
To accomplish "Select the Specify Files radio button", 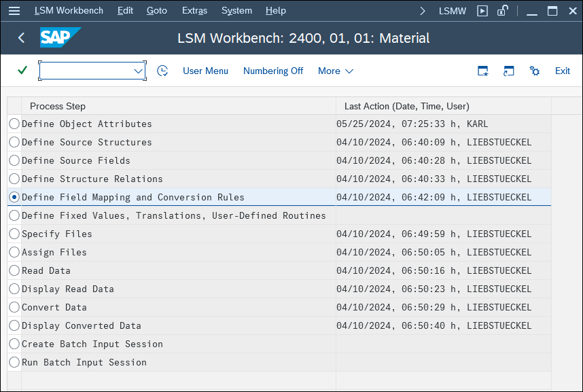I will click(x=14, y=234).
